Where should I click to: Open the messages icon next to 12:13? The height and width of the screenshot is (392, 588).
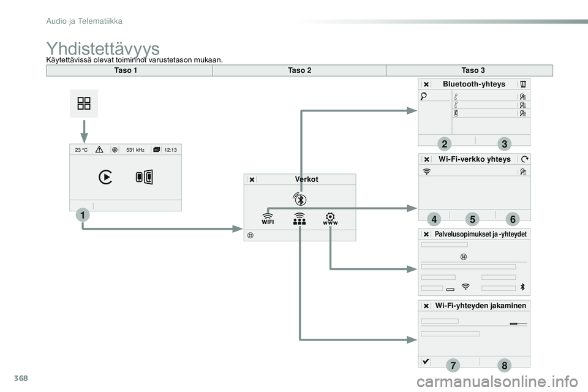(x=157, y=149)
